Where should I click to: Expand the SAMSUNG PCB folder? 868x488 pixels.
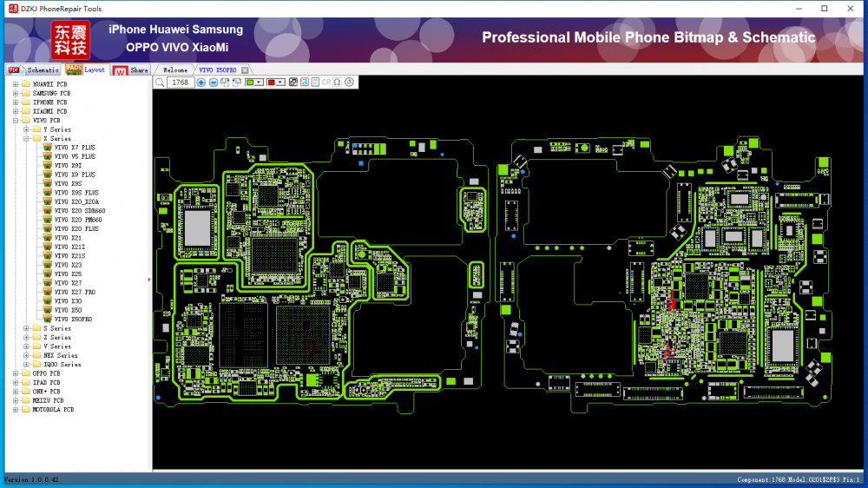(16, 93)
